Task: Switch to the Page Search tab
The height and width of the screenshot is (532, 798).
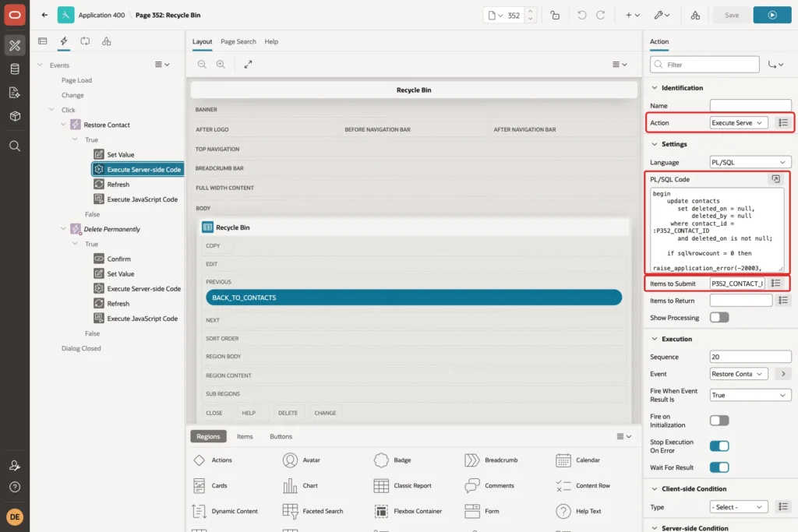Action: click(238, 41)
